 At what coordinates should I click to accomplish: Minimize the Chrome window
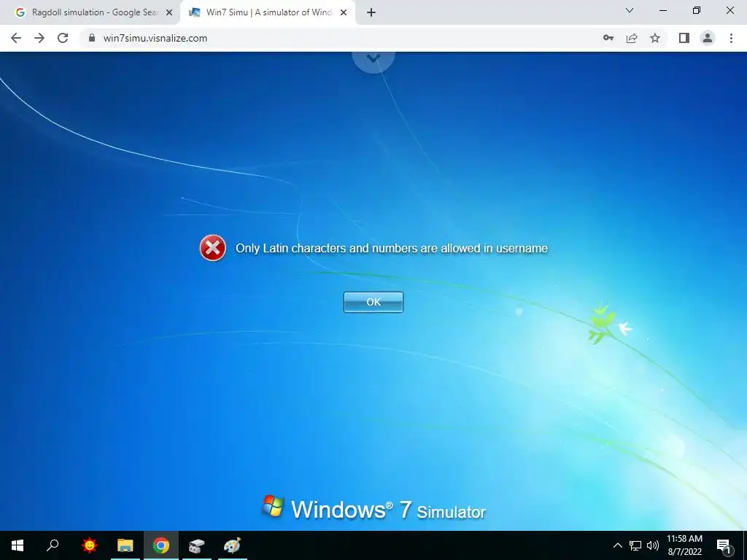point(662,10)
